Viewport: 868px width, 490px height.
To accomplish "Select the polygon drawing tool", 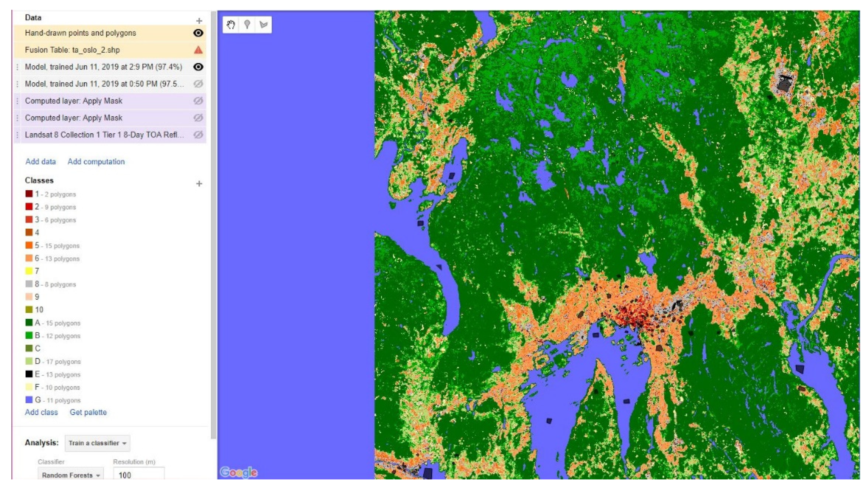I will coord(264,25).
